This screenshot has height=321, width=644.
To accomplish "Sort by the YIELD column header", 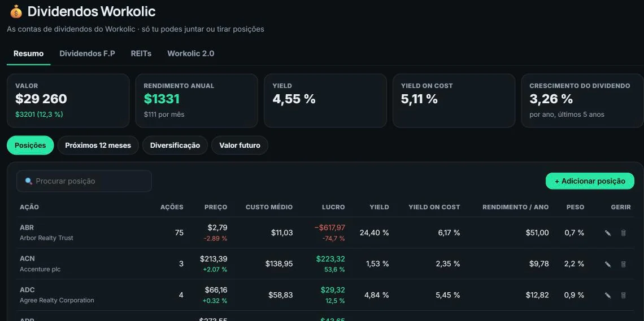I will (379, 207).
